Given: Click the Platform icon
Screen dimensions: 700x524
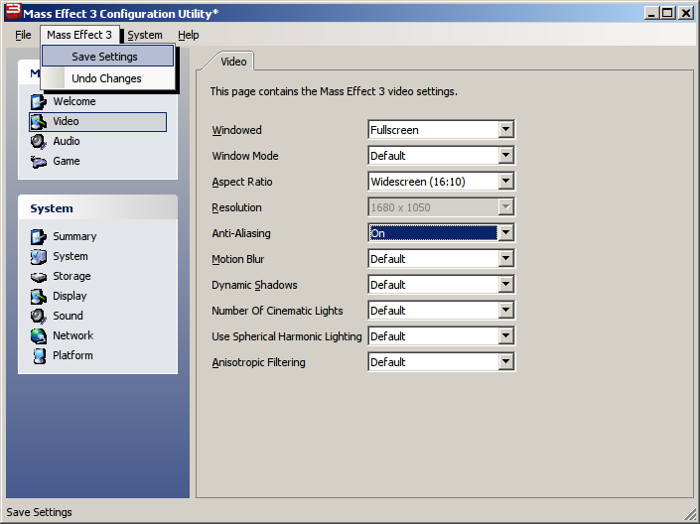Looking at the screenshot, I should pyautogui.click(x=39, y=356).
